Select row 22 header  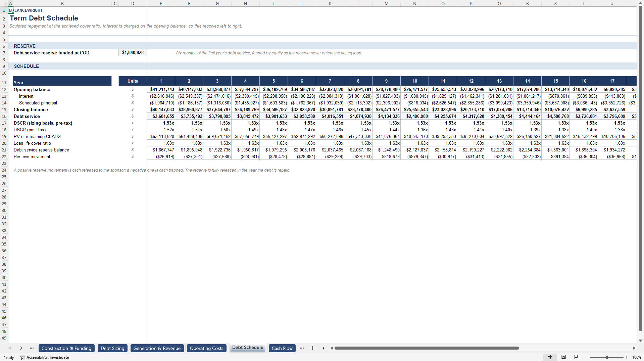4,156
